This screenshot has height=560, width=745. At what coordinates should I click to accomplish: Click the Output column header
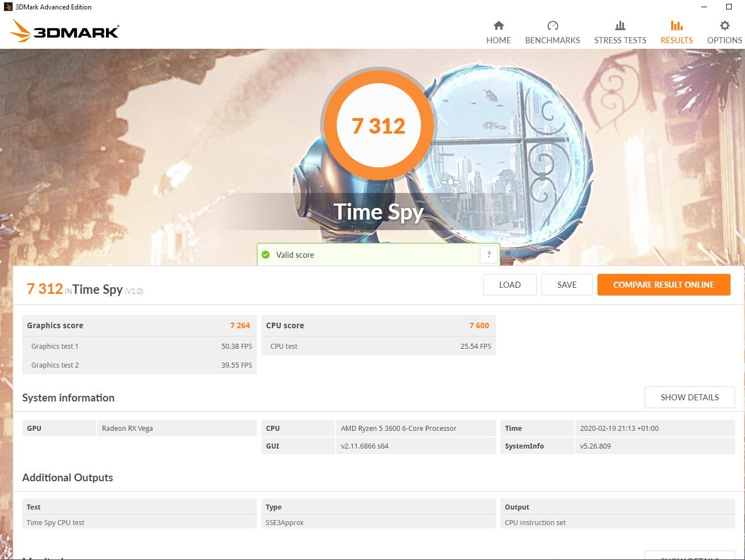(x=617, y=507)
